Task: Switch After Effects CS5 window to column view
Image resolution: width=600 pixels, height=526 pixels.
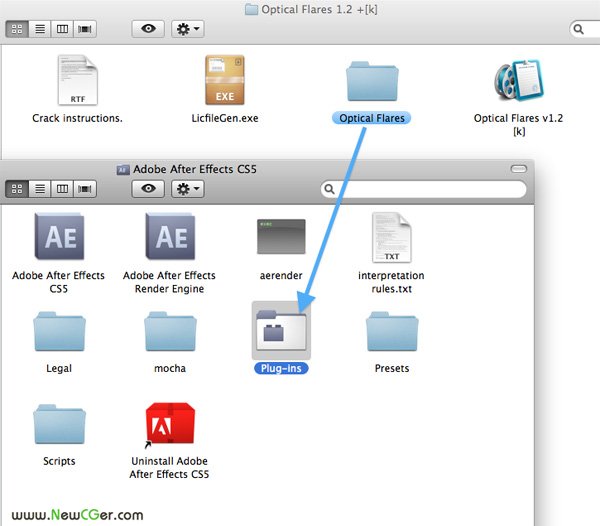Action: (x=62, y=189)
